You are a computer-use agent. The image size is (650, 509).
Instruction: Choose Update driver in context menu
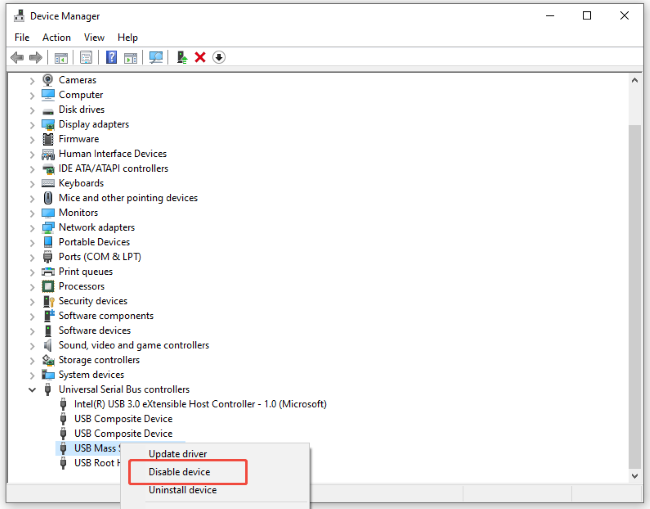tap(178, 454)
